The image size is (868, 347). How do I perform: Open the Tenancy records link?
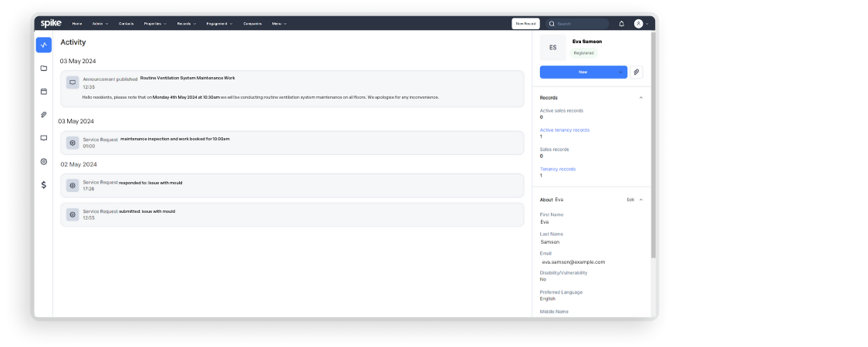pyautogui.click(x=557, y=169)
